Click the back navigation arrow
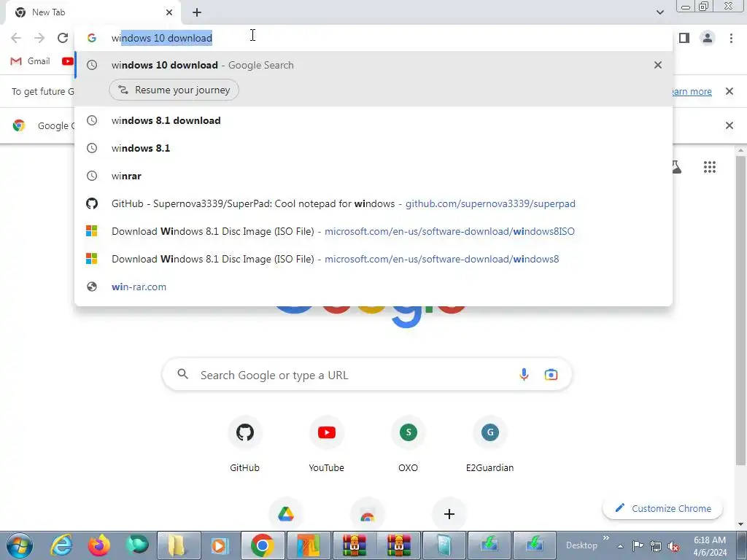Viewport: 747px width, 560px height. point(16,38)
